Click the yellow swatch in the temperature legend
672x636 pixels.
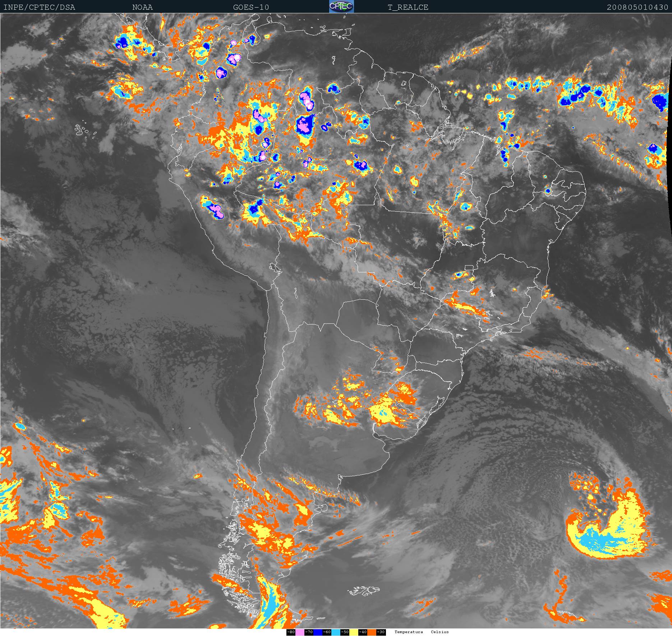coord(354,632)
